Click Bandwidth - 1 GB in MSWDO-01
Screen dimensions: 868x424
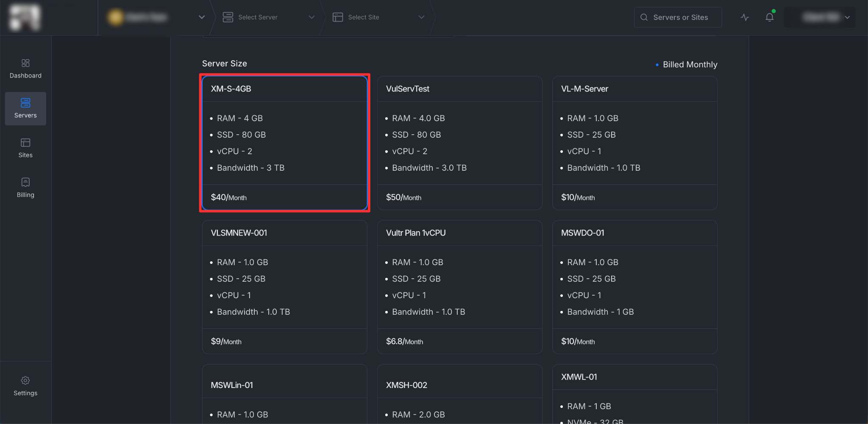tap(600, 312)
